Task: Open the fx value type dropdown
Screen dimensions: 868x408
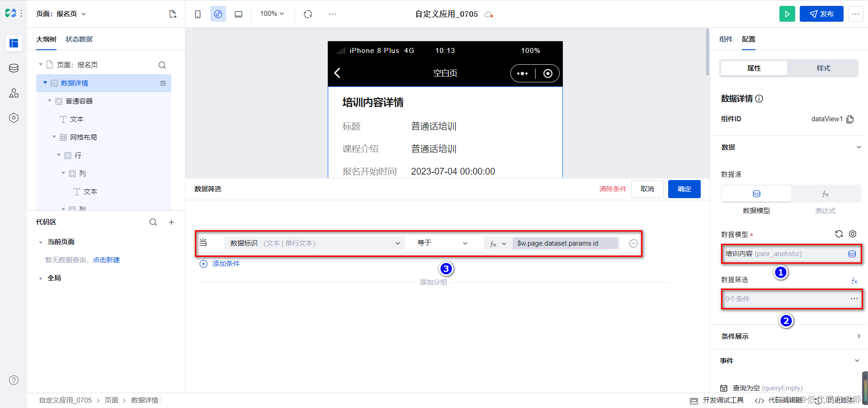Action: pos(498,244)
